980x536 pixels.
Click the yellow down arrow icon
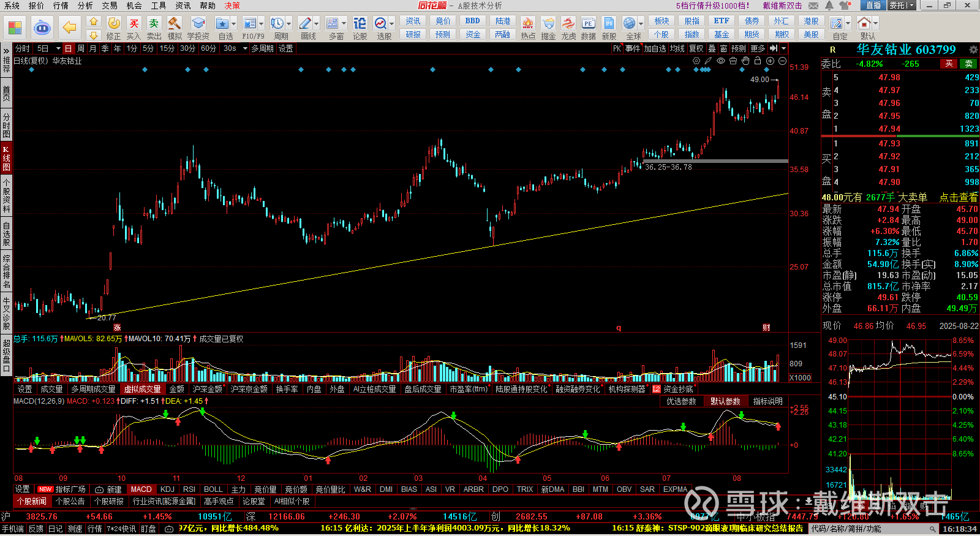point(94,36)
